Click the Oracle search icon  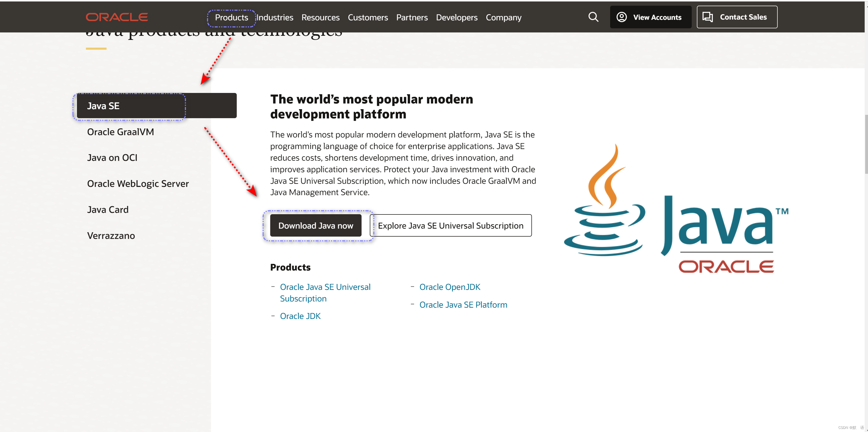[594, 17]
